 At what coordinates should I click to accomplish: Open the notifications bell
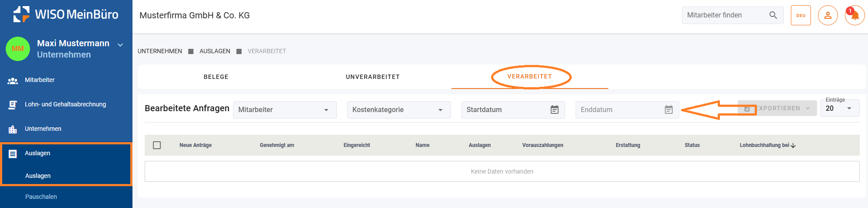[854, 16]
